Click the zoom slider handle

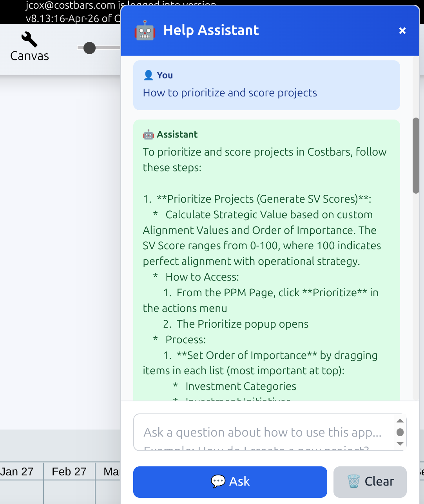click(89, 48)
